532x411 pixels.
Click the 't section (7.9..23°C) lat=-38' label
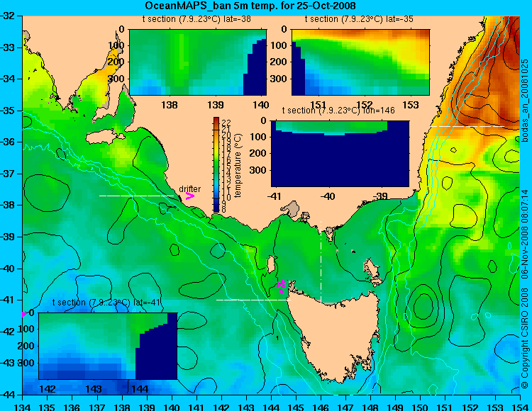pyautogui.click(x=196, y=19)
